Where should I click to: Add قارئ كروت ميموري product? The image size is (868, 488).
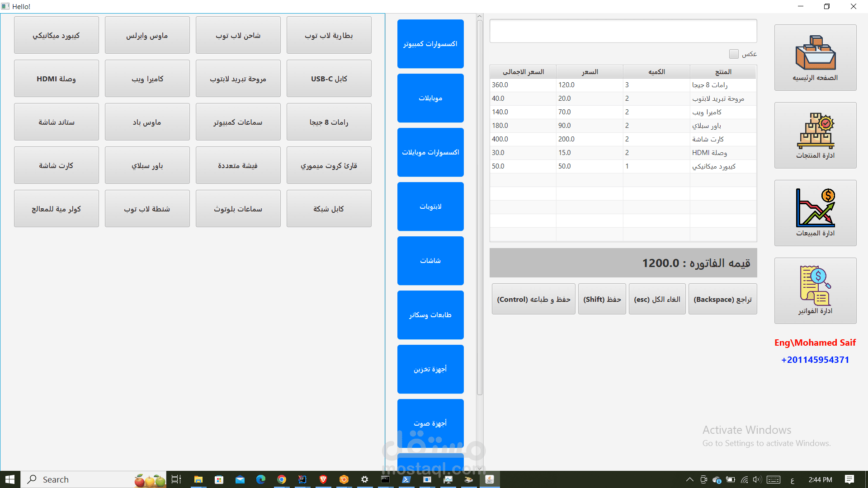coord(329,165)
